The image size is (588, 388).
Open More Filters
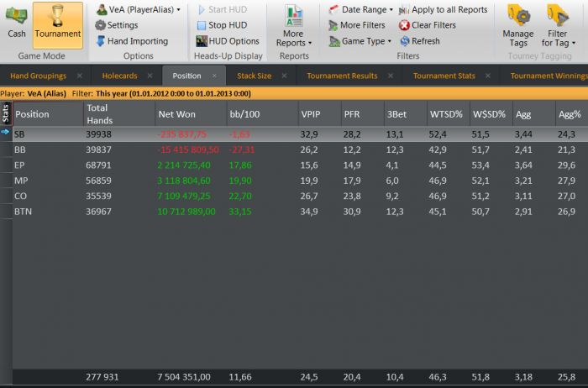click(x=357, y=25)
